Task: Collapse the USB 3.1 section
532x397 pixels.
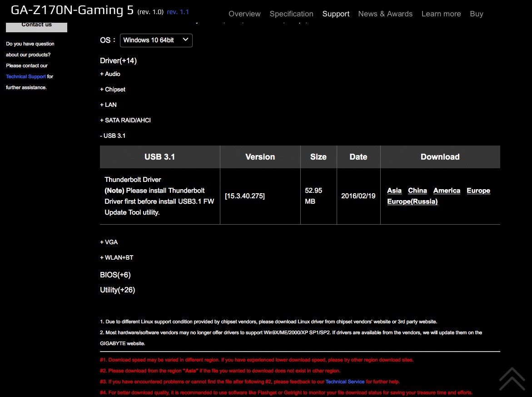Action: tap(113, 136)
